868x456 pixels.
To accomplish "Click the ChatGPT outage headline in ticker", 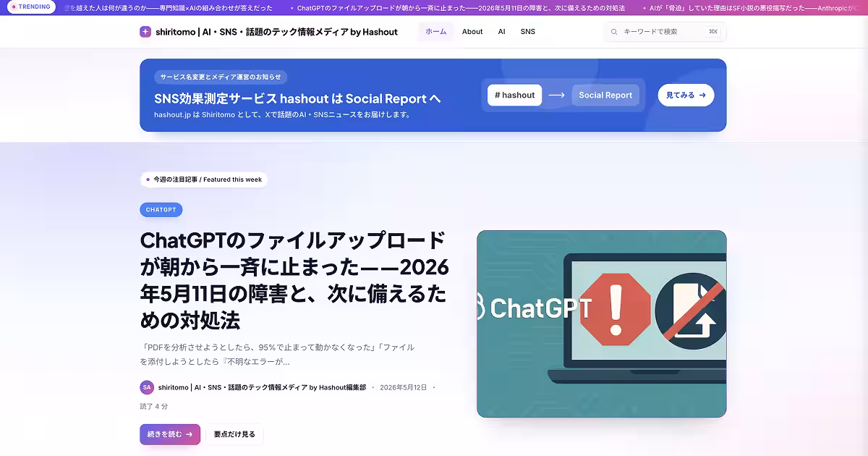I will pyautogui.click(x=461, y=7).
